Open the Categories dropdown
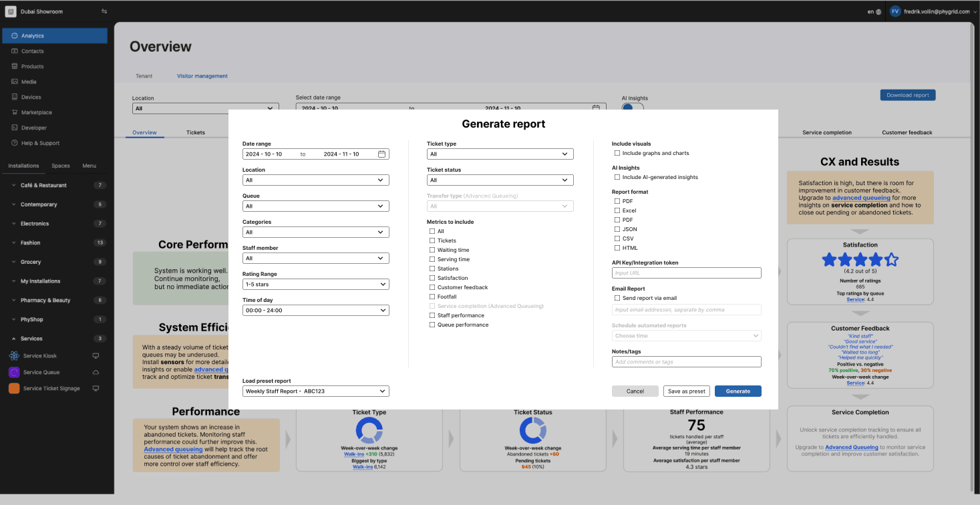Screen dimensions: 980x505 [315, 232]
